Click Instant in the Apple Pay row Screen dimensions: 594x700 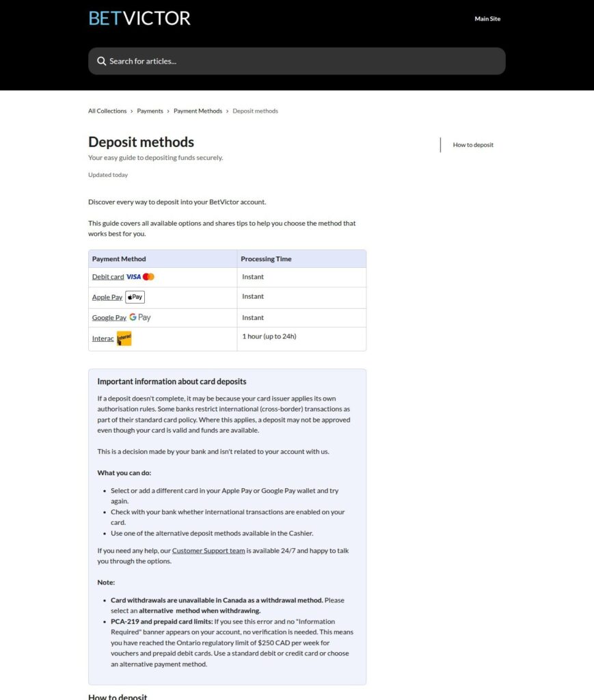(x=253, y=297)
